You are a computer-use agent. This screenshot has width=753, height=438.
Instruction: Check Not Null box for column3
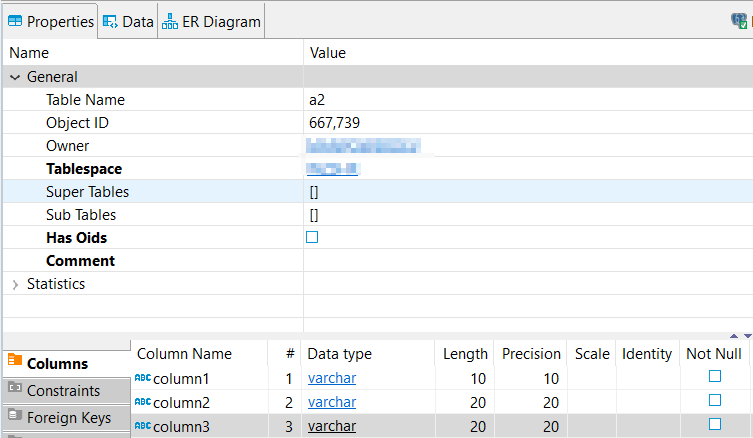[x=715, y=425]
